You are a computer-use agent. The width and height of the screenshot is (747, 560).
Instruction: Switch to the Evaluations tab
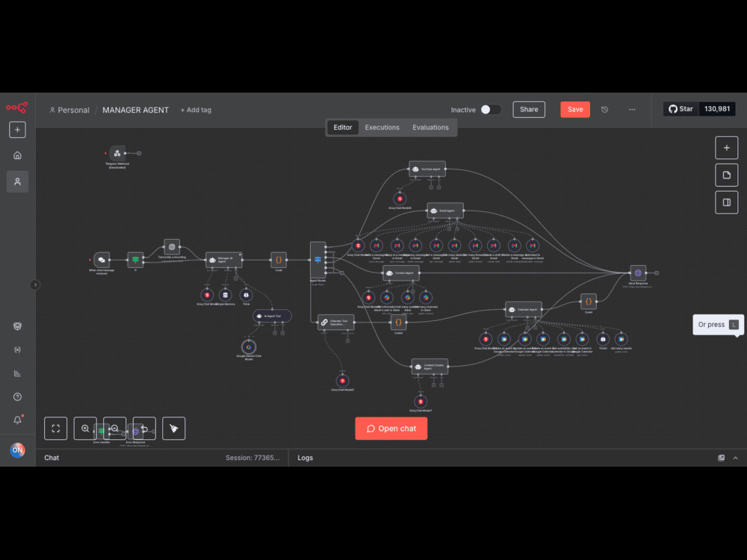click(x=430, y=128)
